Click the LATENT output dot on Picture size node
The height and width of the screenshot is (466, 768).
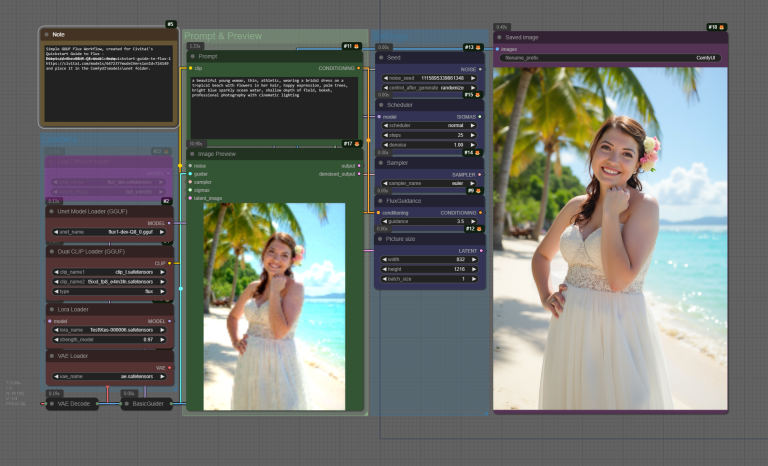pos(480,251)
